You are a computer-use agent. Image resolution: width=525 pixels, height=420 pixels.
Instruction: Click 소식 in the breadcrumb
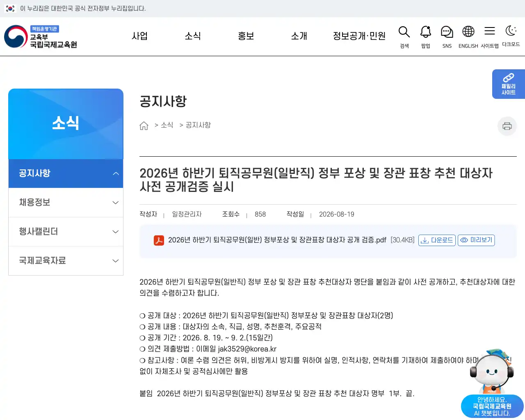click(167, 125)
